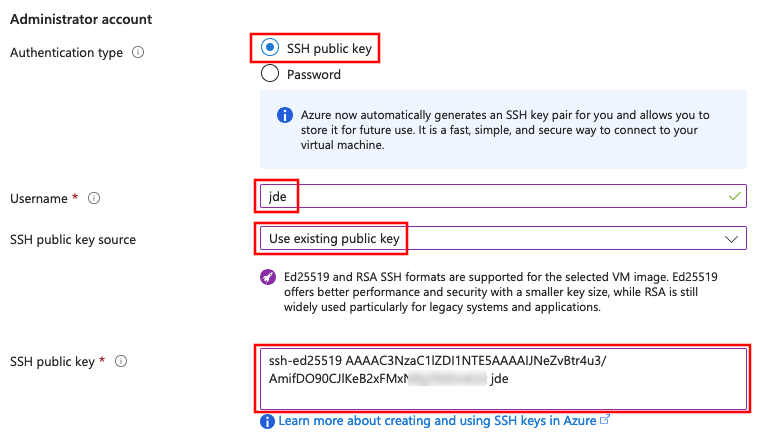Click blue info icon in Azure key pair banner

click(283, 117)
